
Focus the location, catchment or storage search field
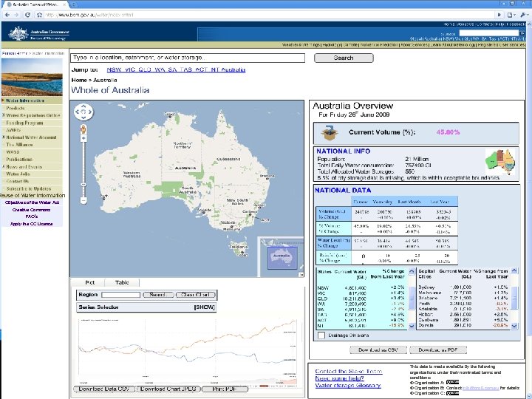tap(188, 58)
